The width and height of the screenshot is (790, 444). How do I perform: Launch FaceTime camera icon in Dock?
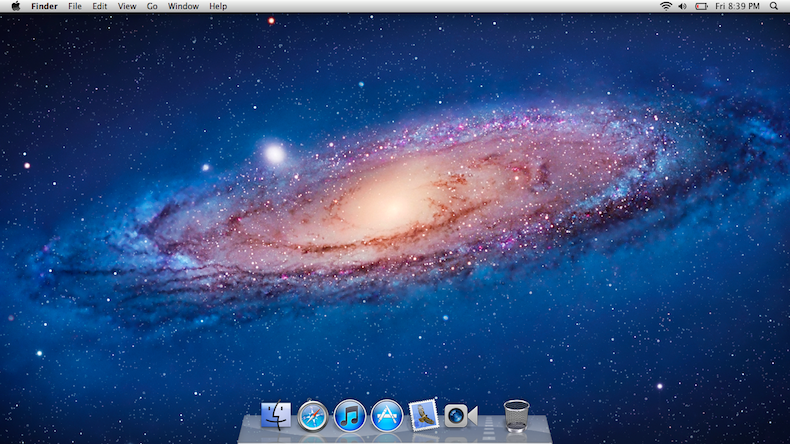pyautogui.click(x=460, y=416)
